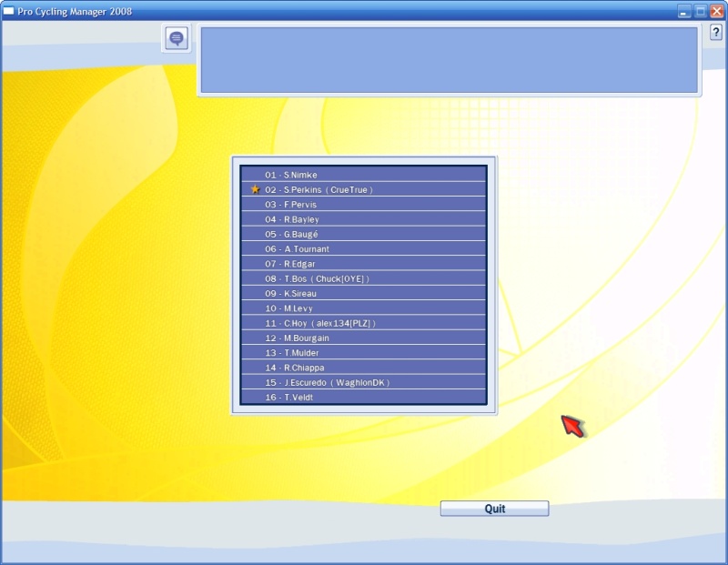Pick rider 04 - R.Bayley
Viewport: 728px width, 565px height.
(x=364, y=219)
